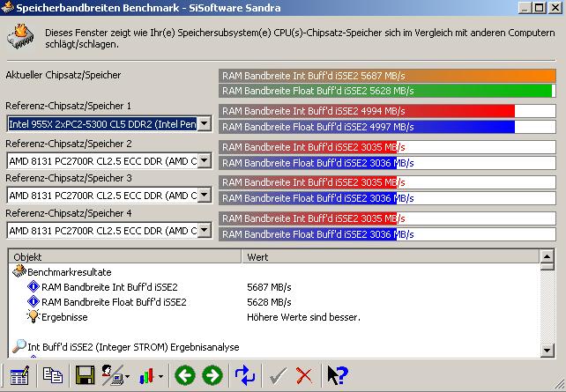Viewport: 566px width, 392px height.
Task: Click magnifier icon beside Ergebnisanalyse row
Action: tap(19, 346)
